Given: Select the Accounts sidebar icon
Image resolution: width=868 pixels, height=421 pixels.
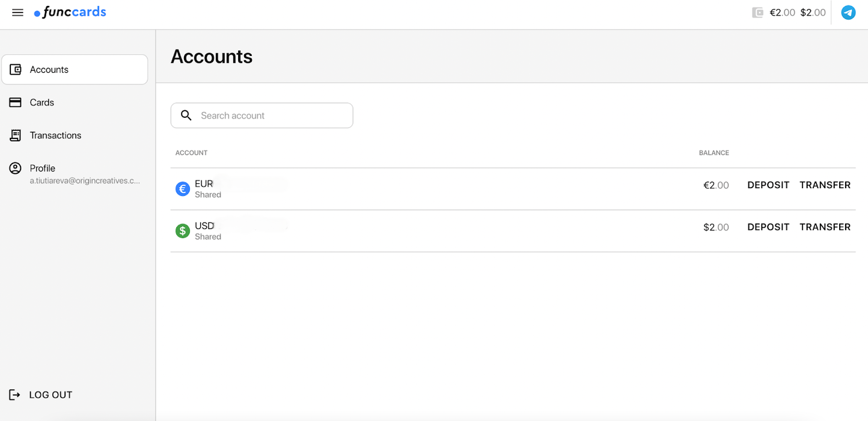Looking at the screenshot, I should coord(14,69).
